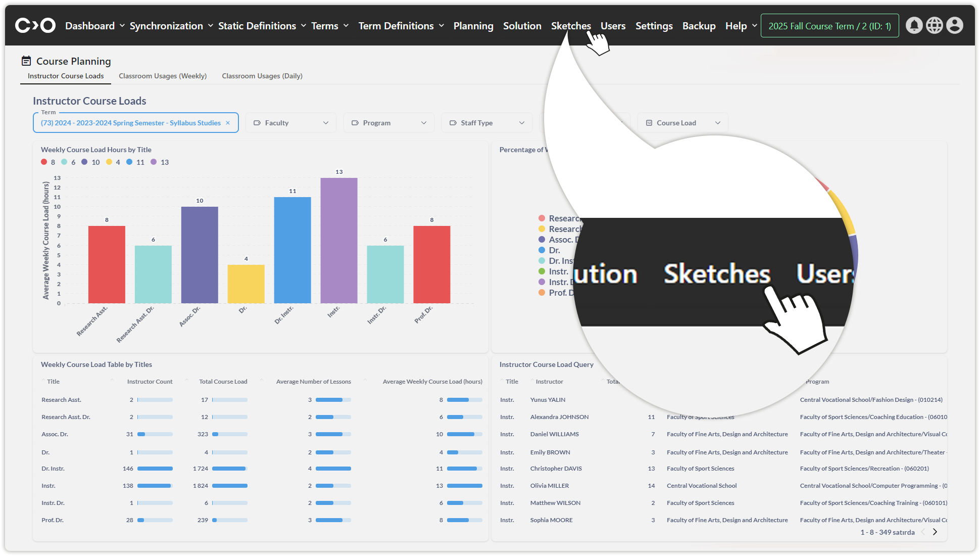Open the user profile avatar icon
The height and width of the screenshot is (556, 980).
[954, 25]
